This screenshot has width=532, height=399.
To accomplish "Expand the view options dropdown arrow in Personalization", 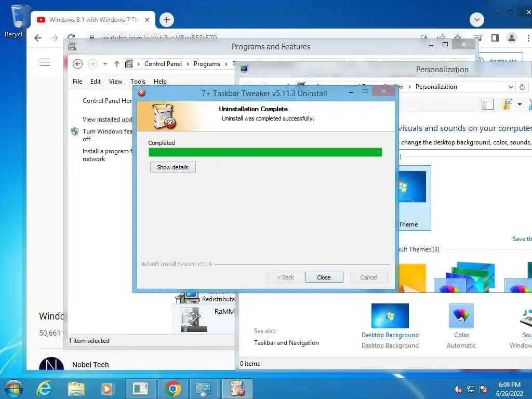I will pos(520,104).
